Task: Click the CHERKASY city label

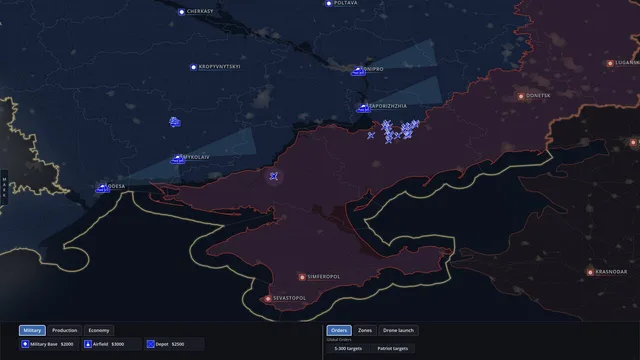Action: pos(200,11)
